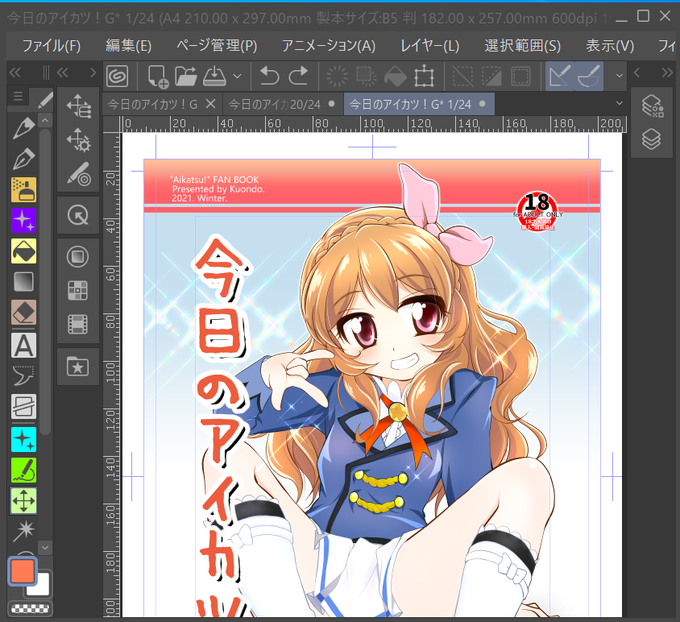The image size is (680, 622).
Task: Switch to the 20/24 page tab
Action: click(282, 104)
